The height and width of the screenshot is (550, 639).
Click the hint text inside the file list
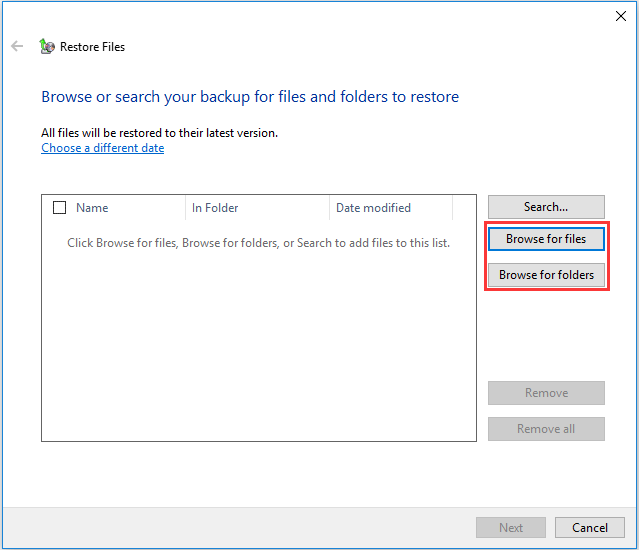pyautogui.click(x=258, y=243)
